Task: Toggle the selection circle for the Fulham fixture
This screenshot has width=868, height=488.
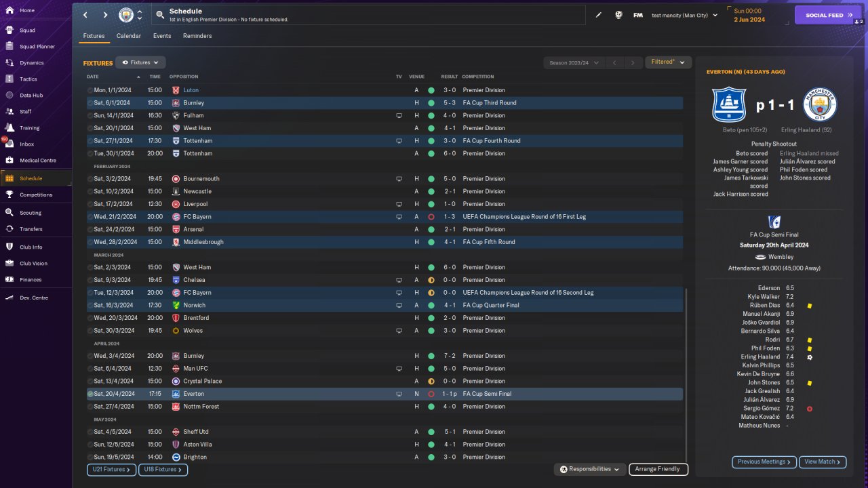Action: (x=90, y=116)
